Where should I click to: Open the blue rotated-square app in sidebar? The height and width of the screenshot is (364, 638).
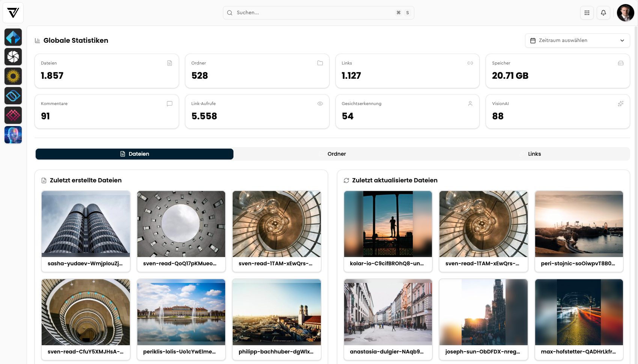[13, 96]
